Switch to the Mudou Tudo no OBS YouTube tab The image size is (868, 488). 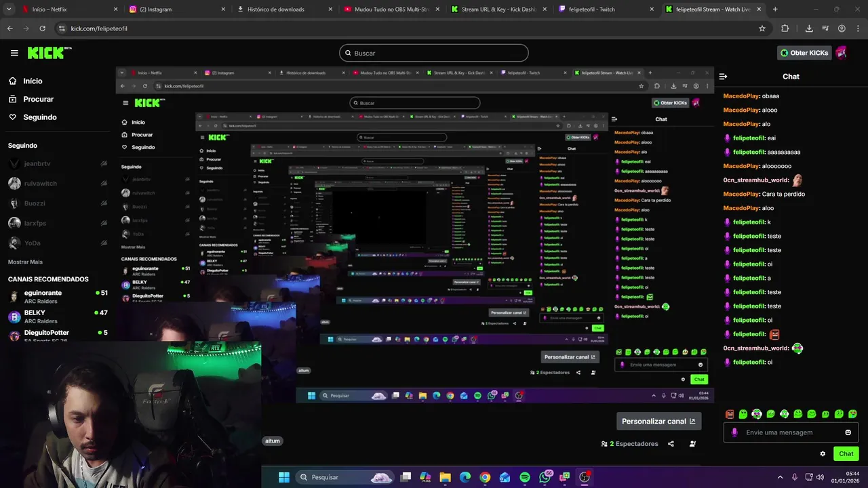coord(392,9)
